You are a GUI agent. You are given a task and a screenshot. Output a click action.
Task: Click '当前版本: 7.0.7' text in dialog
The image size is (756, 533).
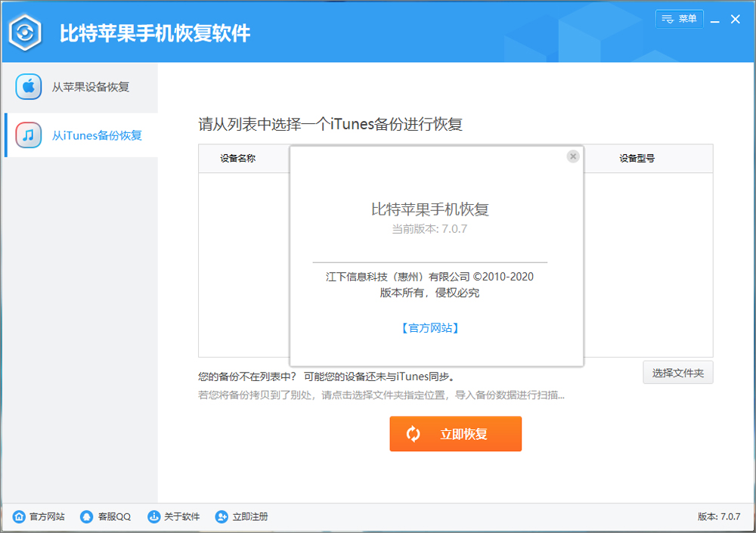(x=429, y=229)
